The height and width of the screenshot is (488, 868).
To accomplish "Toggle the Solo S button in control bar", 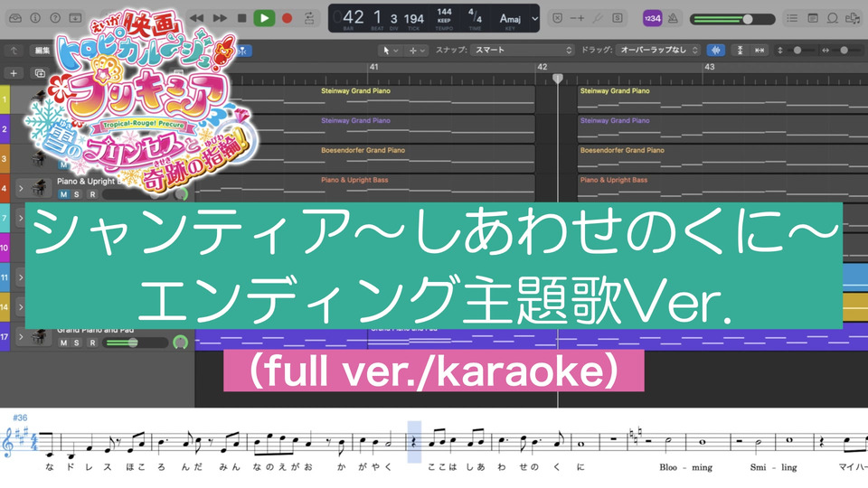I will click(x=617, y=18).
